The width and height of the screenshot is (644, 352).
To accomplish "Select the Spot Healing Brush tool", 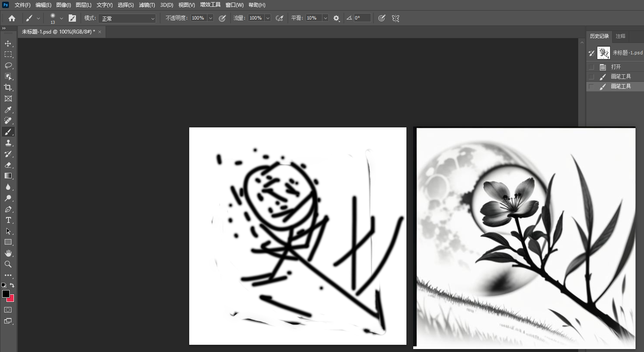I will click(8, 121).
